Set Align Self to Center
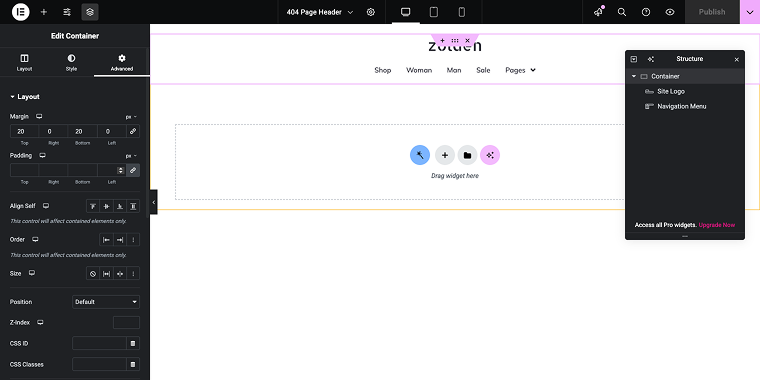 pyautogui.click(x=107, y=206)
